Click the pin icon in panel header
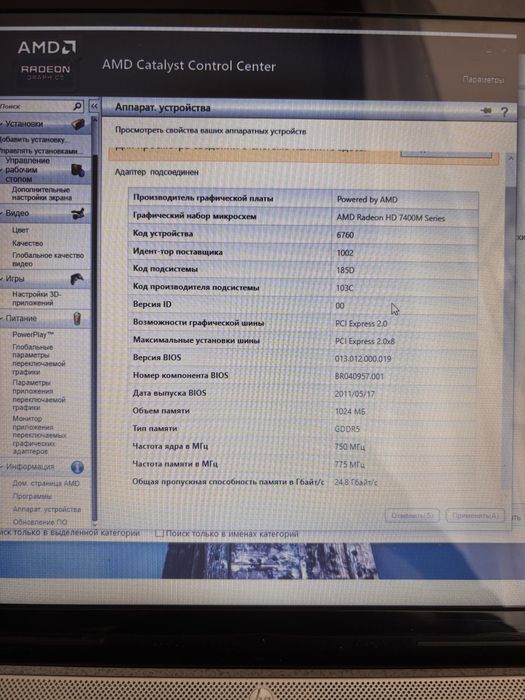 pos(486,110)
